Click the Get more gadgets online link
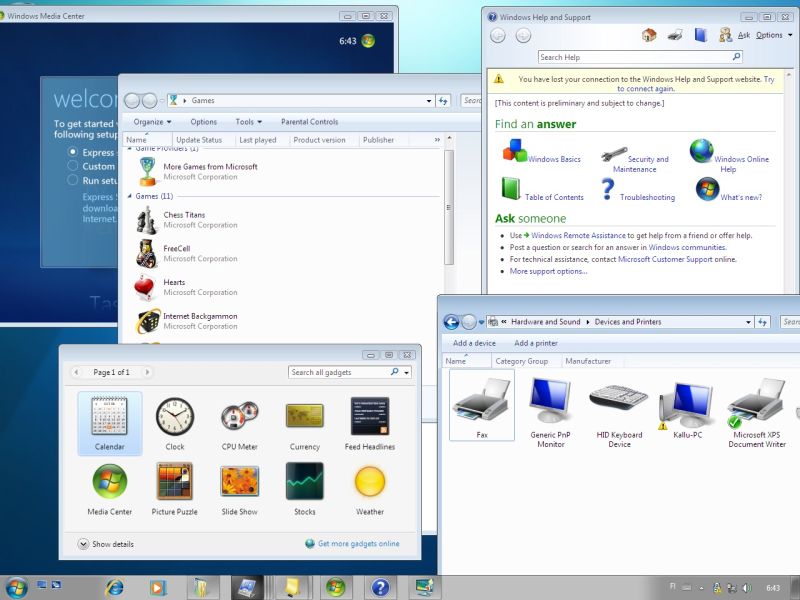The height and width of the screenshot is (600, 800). 358,544
